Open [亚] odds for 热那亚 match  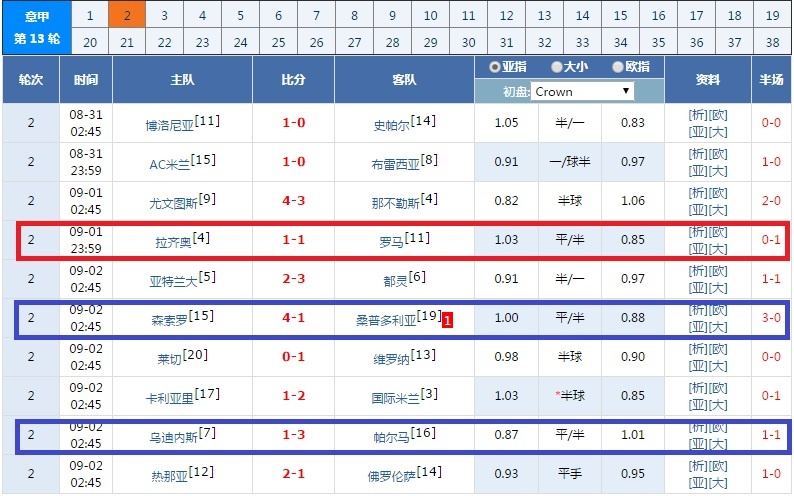click(x=698, y=482)
